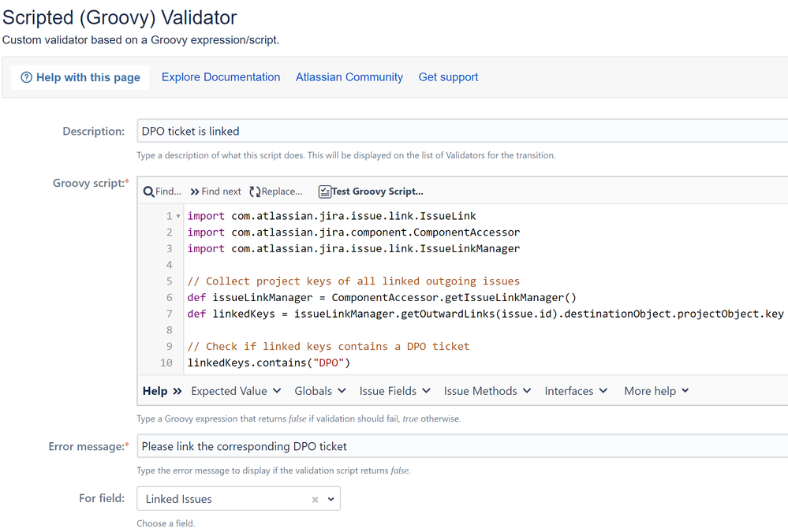Image resolution: width=788 pixels, height=532 pixels.
Task: Click code line 10 linkedKeys.contains
Action: (268, 363)
